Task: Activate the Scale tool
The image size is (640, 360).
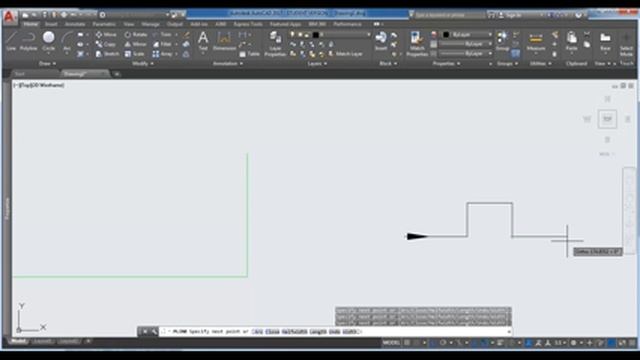Action: [x=135, y=54]
